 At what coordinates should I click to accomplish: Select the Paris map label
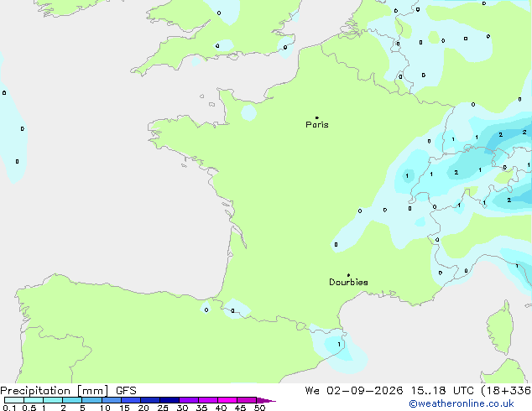click(317, 125)
